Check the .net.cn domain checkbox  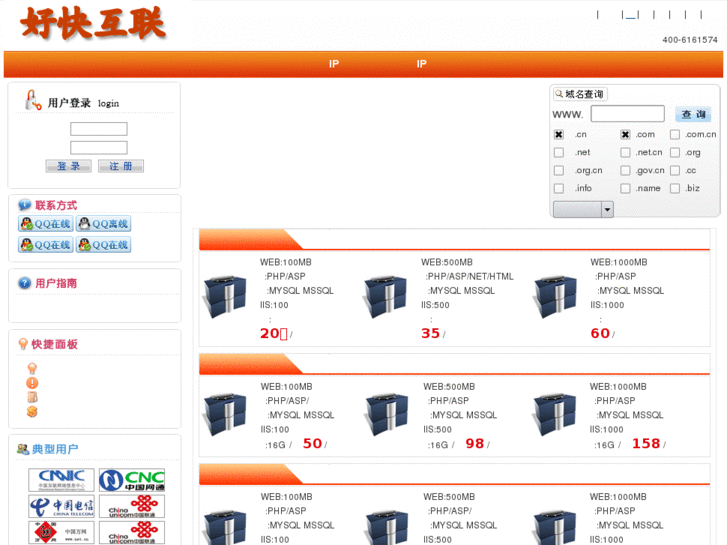(x=625, y=153)
